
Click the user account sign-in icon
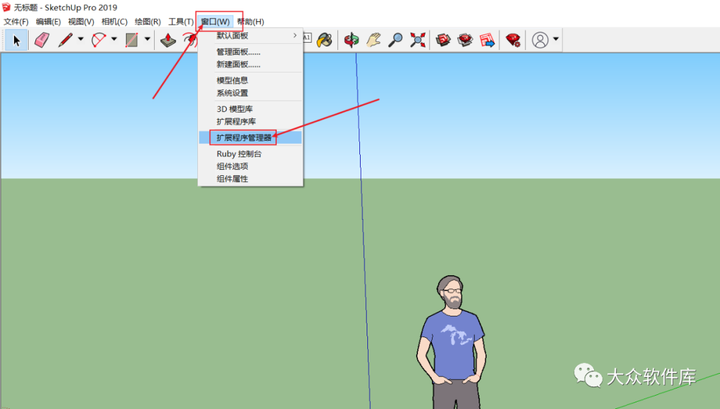click(x=540, y=40)
